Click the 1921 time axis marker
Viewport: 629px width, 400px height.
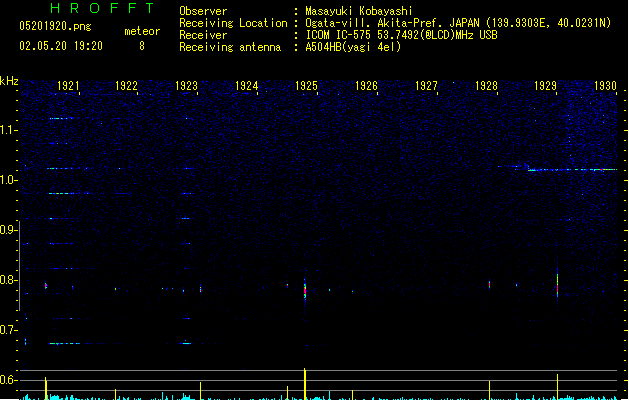[68, 86]
